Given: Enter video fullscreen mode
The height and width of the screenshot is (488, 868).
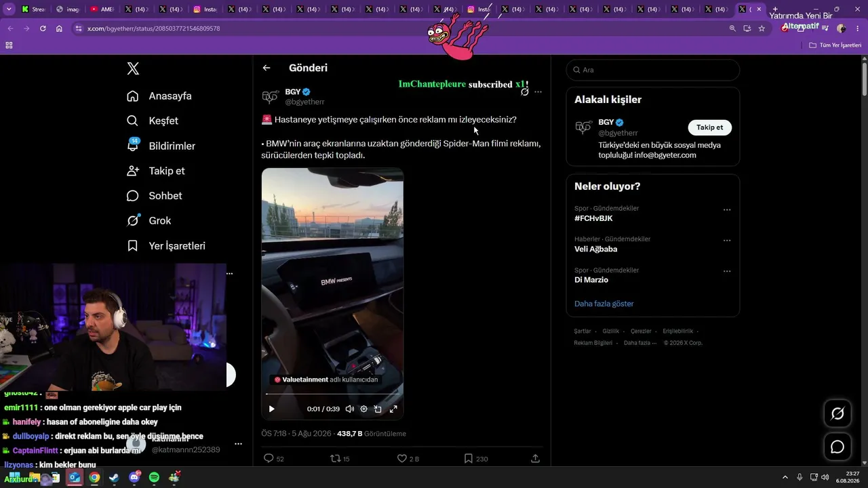Looking at the screenshot, I should [393, 409].
